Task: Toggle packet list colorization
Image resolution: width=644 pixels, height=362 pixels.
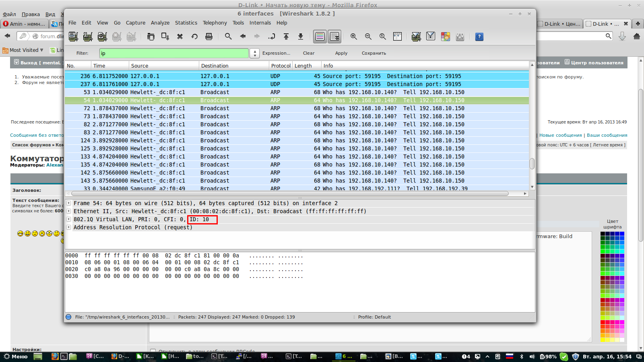Action: 320,37
